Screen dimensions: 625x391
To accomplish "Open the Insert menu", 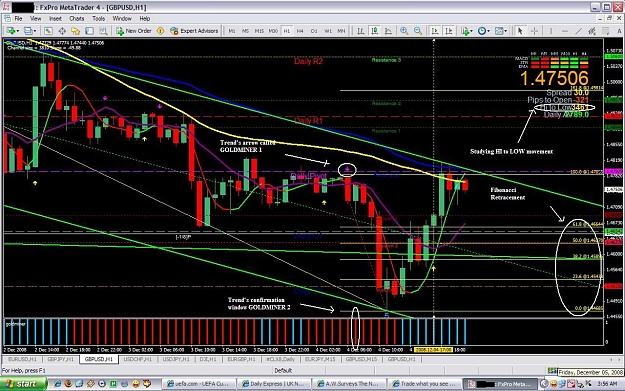I will click(x=55, y=18).
